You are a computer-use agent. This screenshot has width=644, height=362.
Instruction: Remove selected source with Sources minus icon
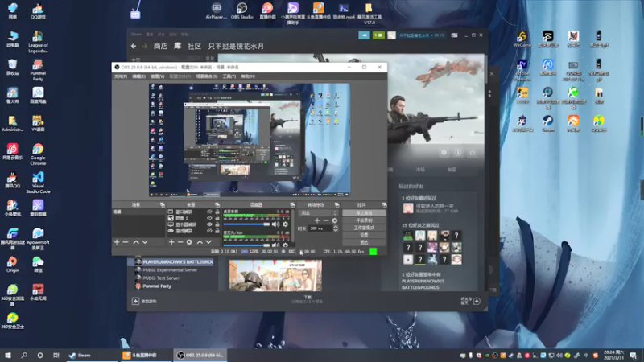tap(180, 242)
